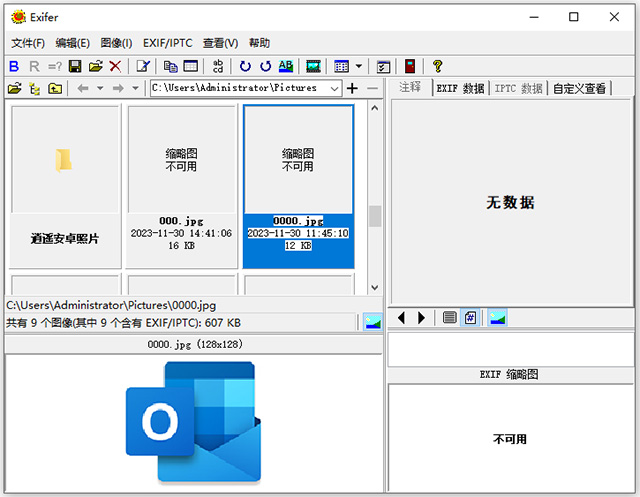Viewport: 640px width, 497px height.
Task: Click the forward navigation arrow
Action: pyautogui.click(x=118, y=88)
